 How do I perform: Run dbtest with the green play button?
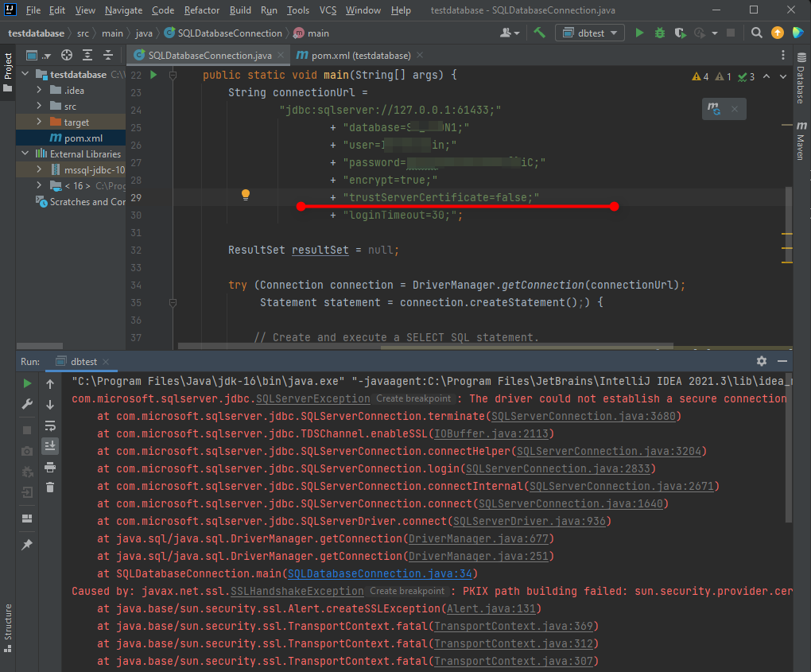click(x=639, y=33)
